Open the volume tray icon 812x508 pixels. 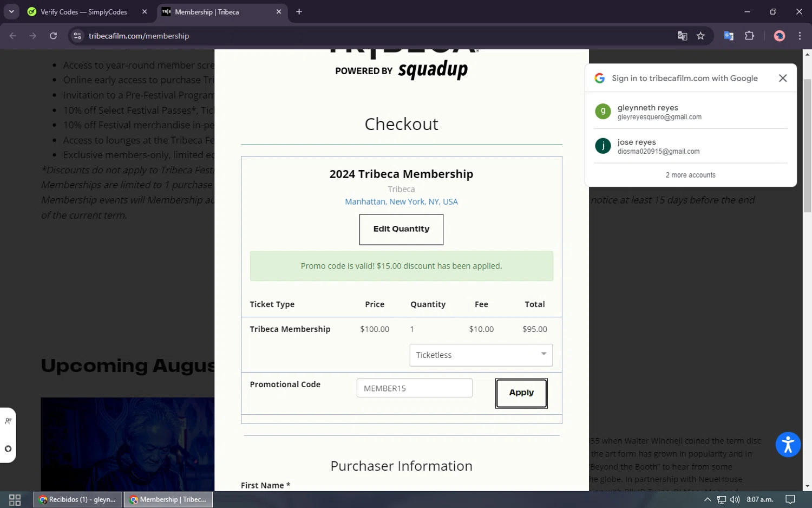(x=735, y=499)
